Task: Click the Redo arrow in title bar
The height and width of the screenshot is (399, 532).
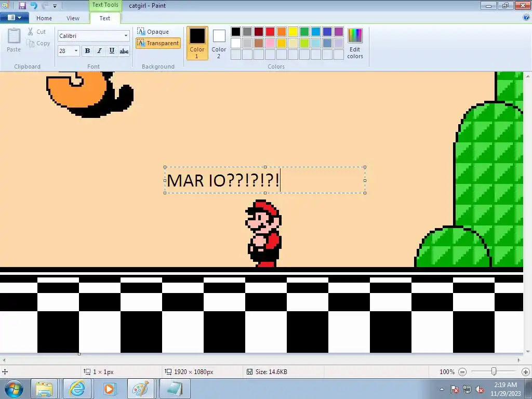Action: pos(45,5)
